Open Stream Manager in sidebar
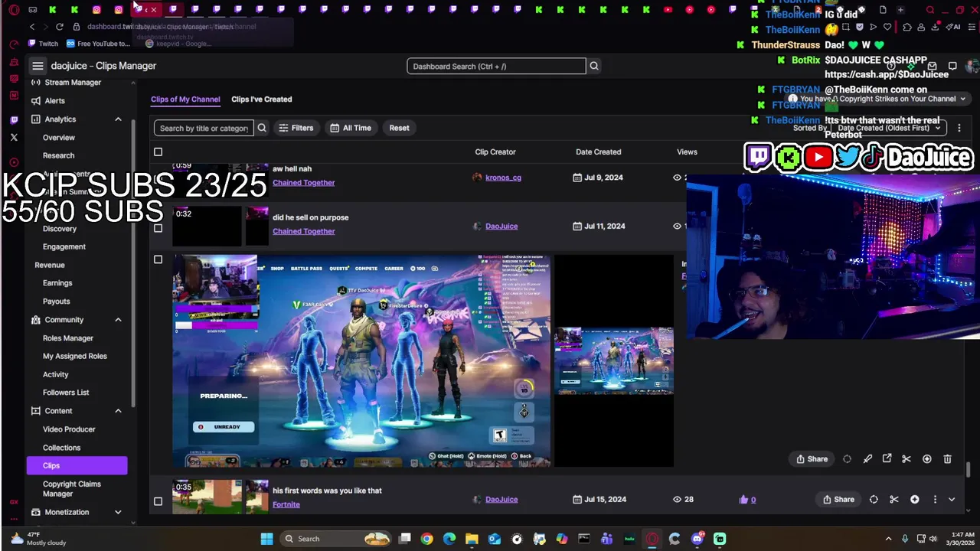Screen dimensions: 980x551 73,83
